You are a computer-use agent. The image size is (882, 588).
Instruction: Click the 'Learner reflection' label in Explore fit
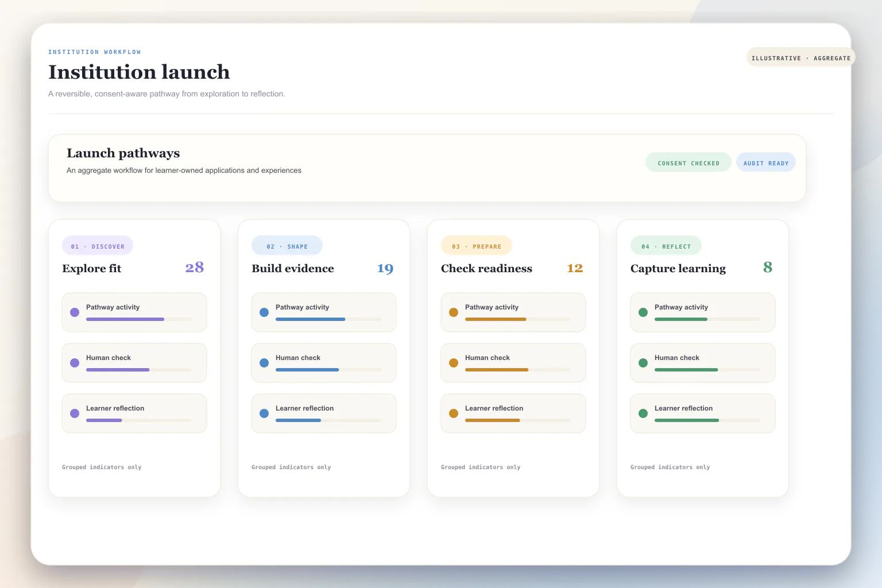click(115, 408)
